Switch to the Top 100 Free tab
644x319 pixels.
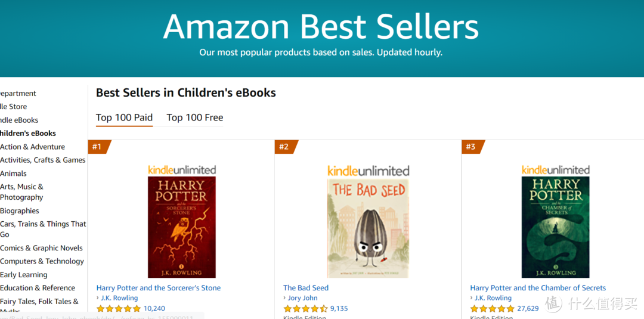tap(194, 117)
